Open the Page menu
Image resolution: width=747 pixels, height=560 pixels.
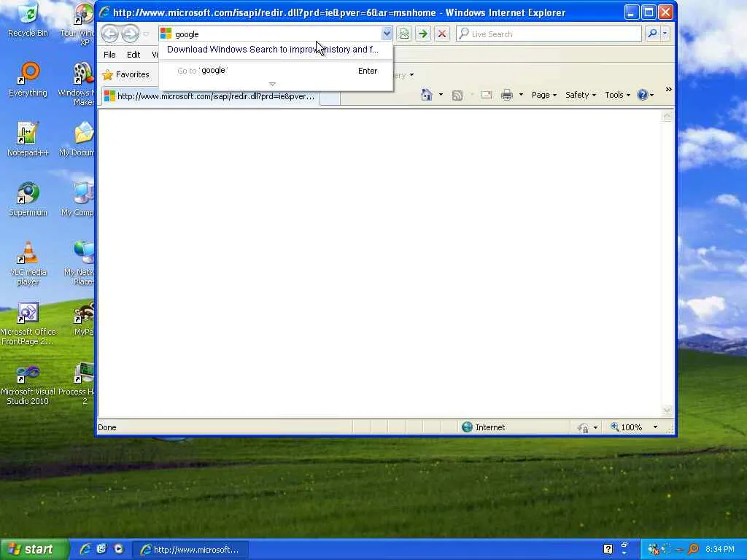(x=544, y=95)
